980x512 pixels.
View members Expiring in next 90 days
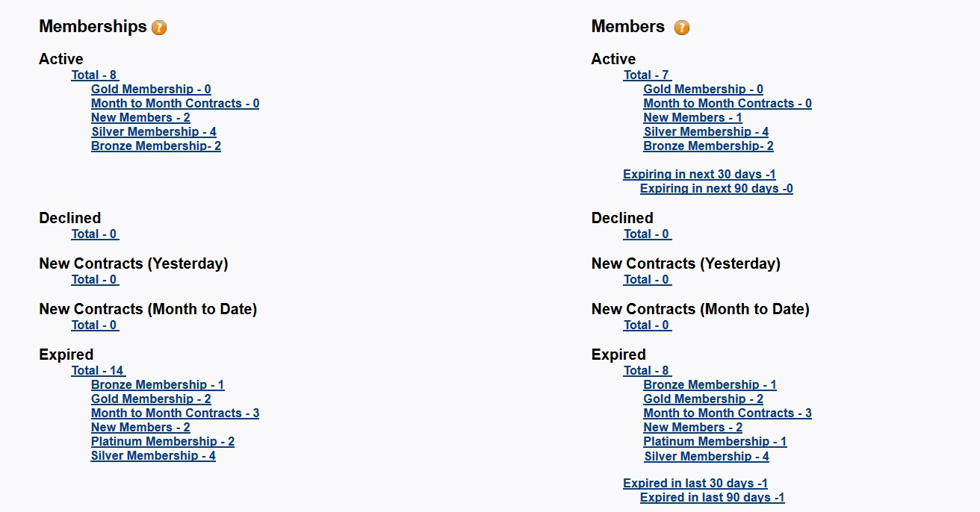(x=716, y=188)
